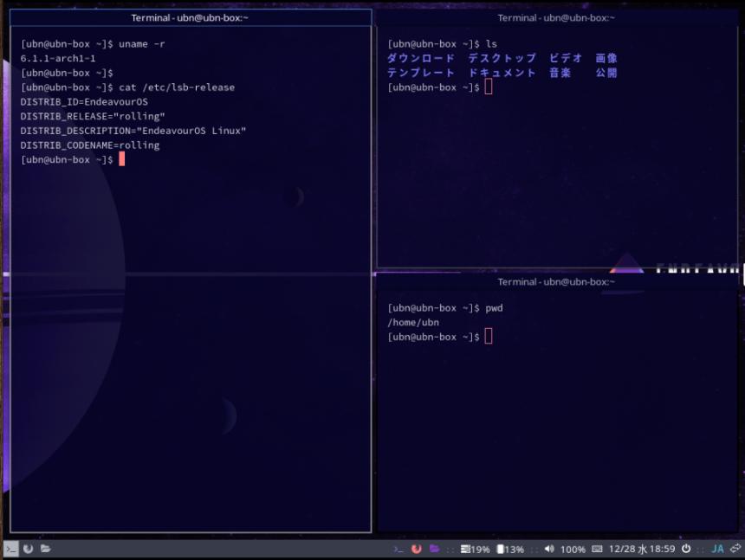Click the テンプレート directory name
The height and width of the screenshot is (560, 745).
[x=420, y=73]
